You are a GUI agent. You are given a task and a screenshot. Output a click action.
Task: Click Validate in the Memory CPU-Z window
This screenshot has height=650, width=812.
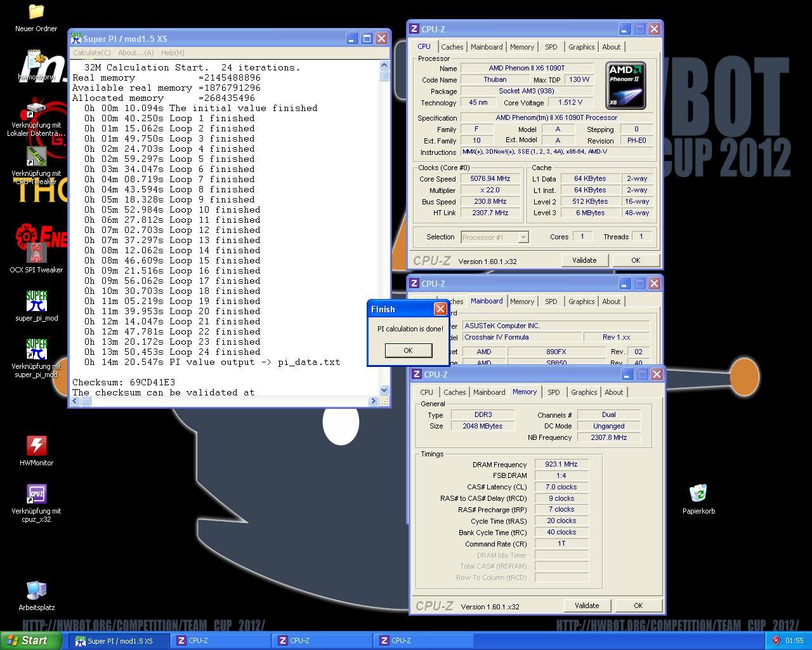(587, 606)
